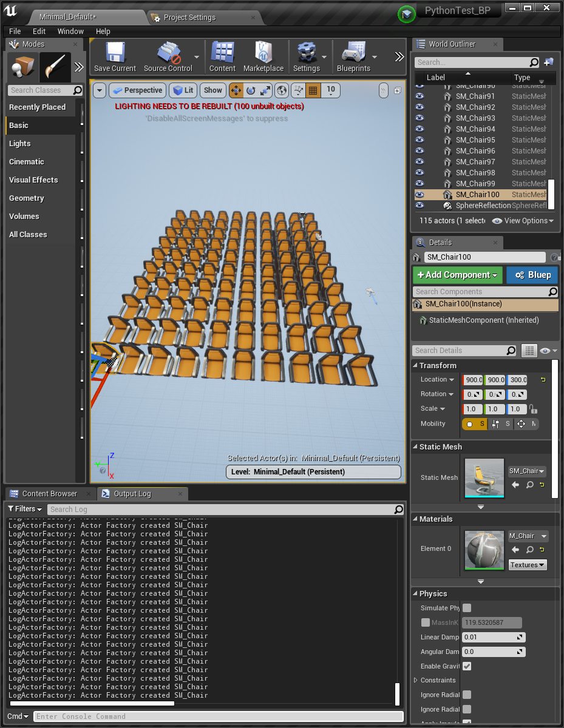Open the Help menu

[x=103, y=31]
